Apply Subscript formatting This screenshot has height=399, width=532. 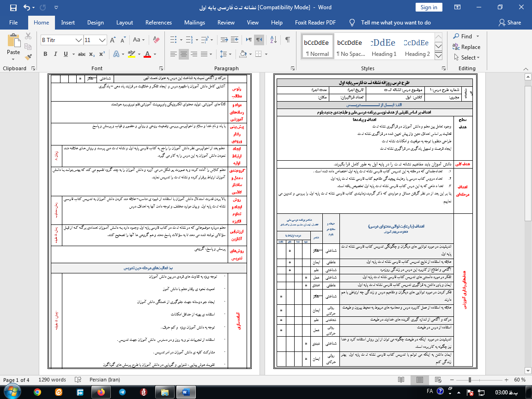pyautogui.click(x=92, y=54)
